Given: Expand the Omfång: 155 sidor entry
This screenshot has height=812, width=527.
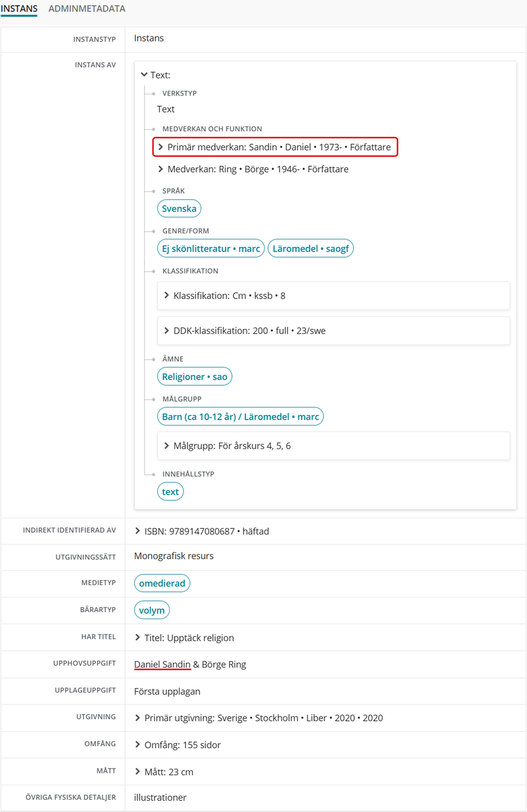Looking at the screenshot, I should point(138,745).
